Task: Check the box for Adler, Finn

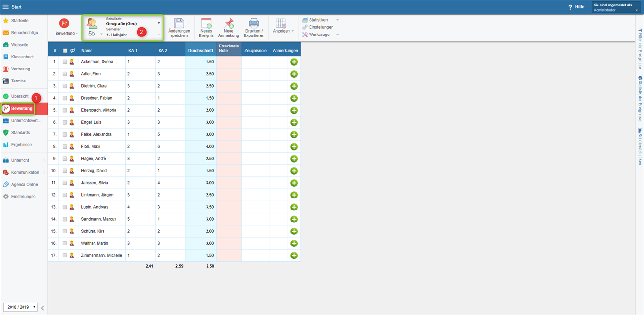Action: pos(65,74)
